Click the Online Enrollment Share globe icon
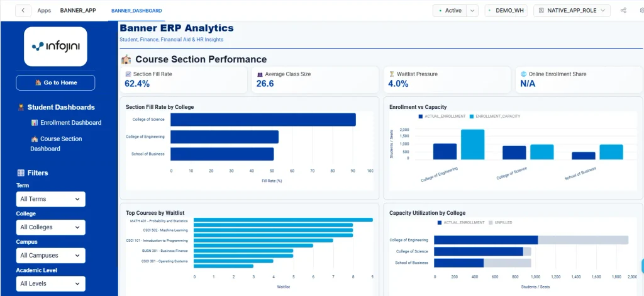 pyautogui.click(x=524, y=74)
